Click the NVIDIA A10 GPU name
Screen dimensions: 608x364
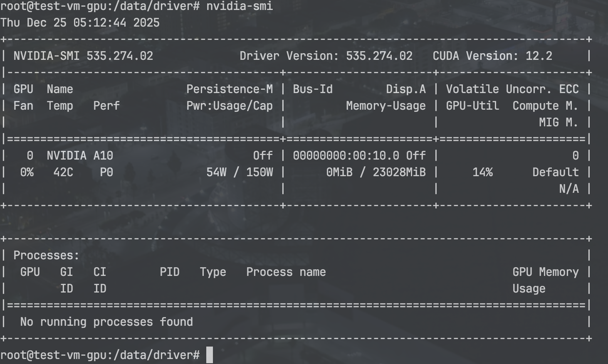[80, 156]
